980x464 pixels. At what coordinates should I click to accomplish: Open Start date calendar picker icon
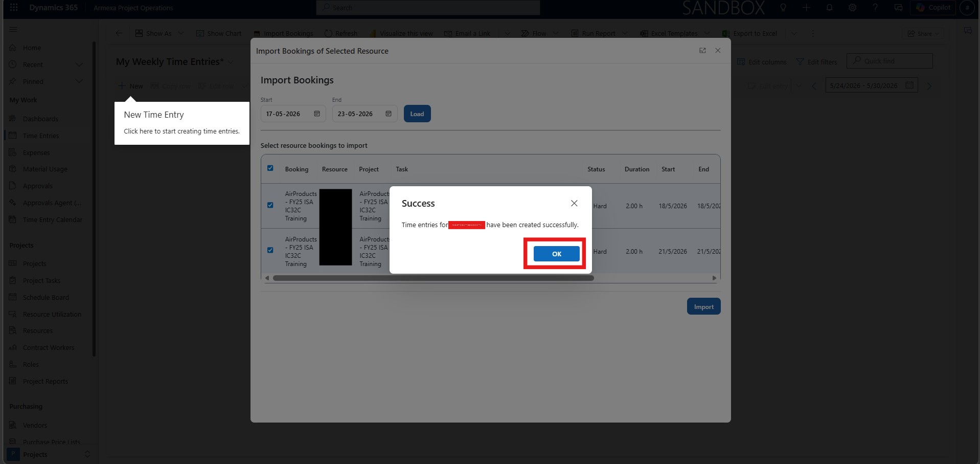tap(317, 114)
